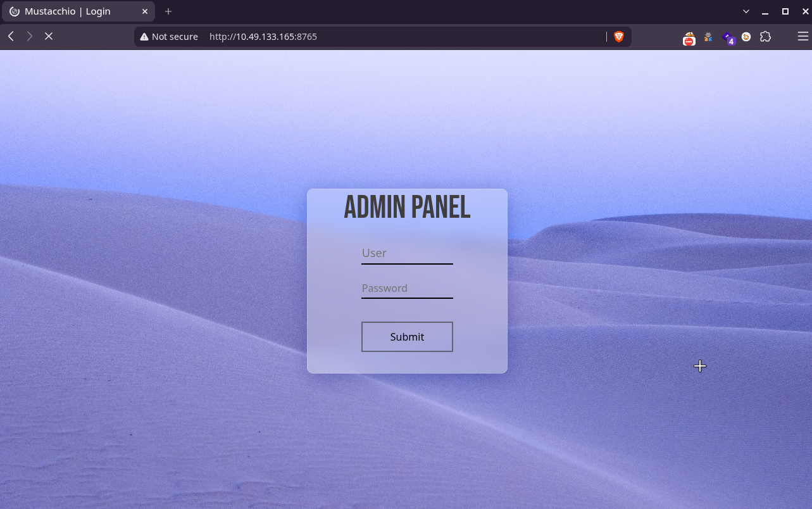Click the ADMIN PANEL heading
The height and width of the screenshot is (509, 812).
407,207
